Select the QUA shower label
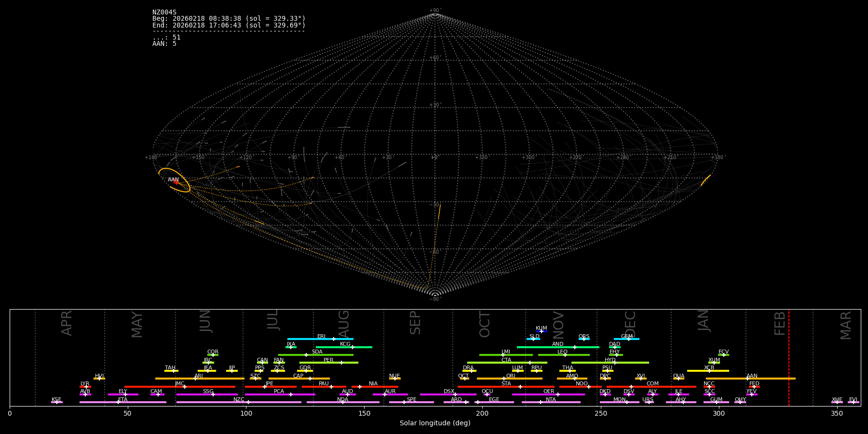The width and height of the screenshot is (868, 434). pyautogui.click(x=678, y=376)
